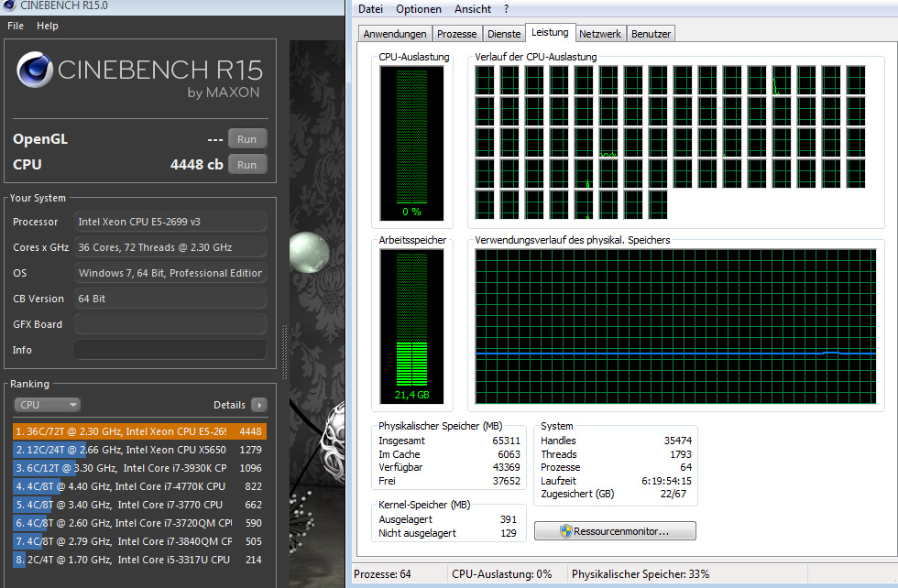Switch to the Netzwerk tab

pyautogui.click(x=599, y=34)
